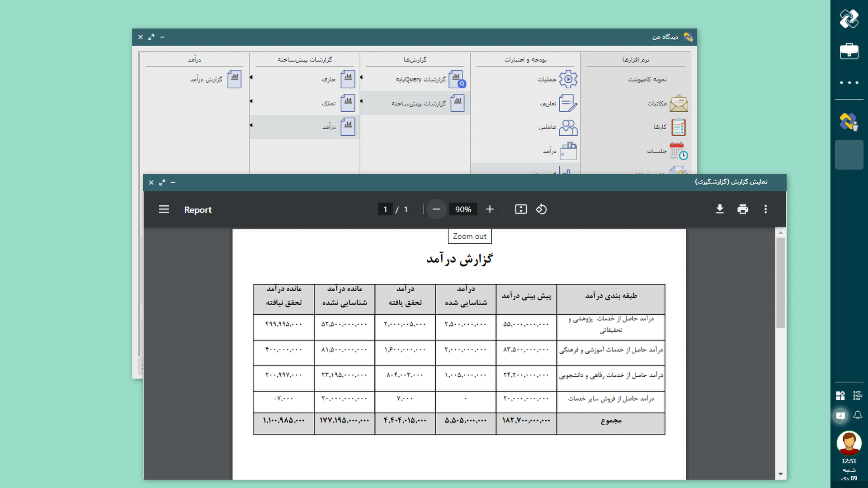Click the zoom percentage field
The image size is (868, 488).
click(463, 209)
